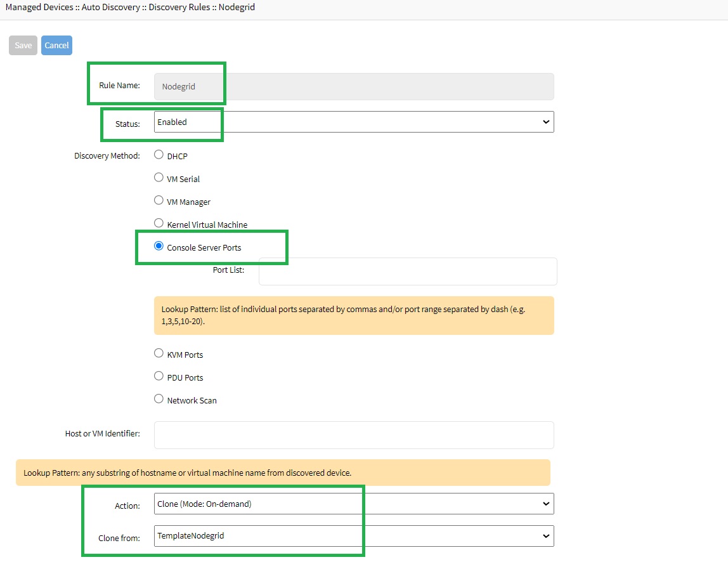
Task: Click the Port List label
Action: pos(228,270)
